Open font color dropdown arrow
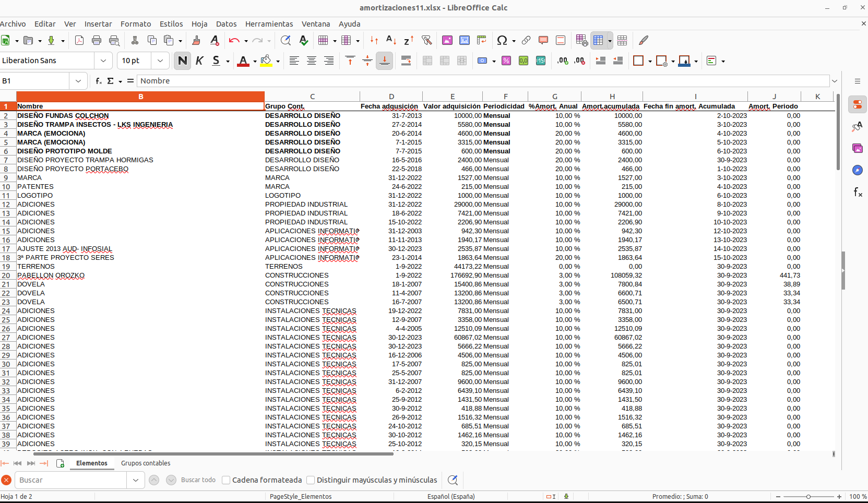Image resolution: width=868 pixels, height=503 pixels. click(255, 61)
